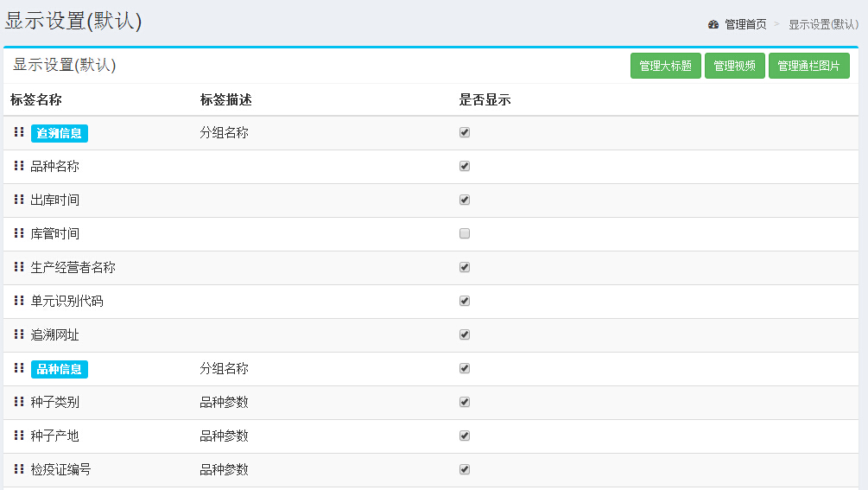Click drag handle icon for 出库时间 row

click(x=19, y=200)
